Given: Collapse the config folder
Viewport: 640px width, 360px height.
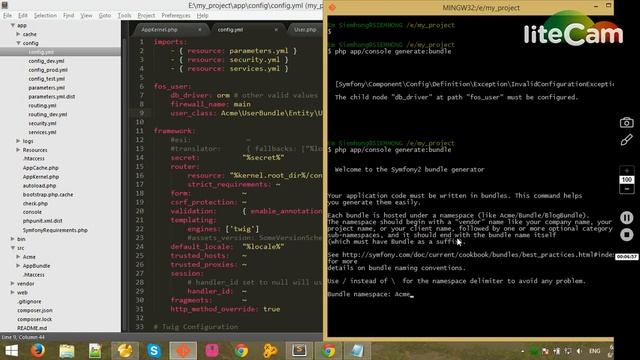Looking at the screenshot, I should tap(18, 43).
